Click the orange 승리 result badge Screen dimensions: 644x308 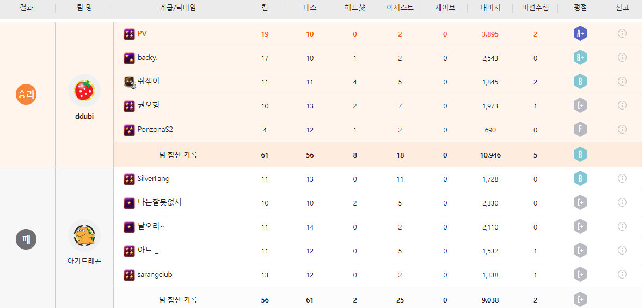[x=26, y=95]
